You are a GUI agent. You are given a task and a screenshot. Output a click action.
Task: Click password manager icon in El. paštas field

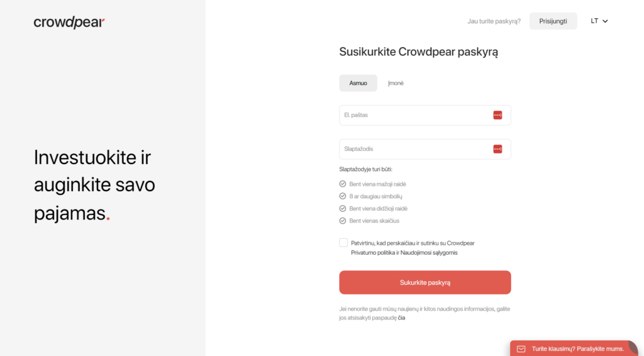[x=497, y=115]
